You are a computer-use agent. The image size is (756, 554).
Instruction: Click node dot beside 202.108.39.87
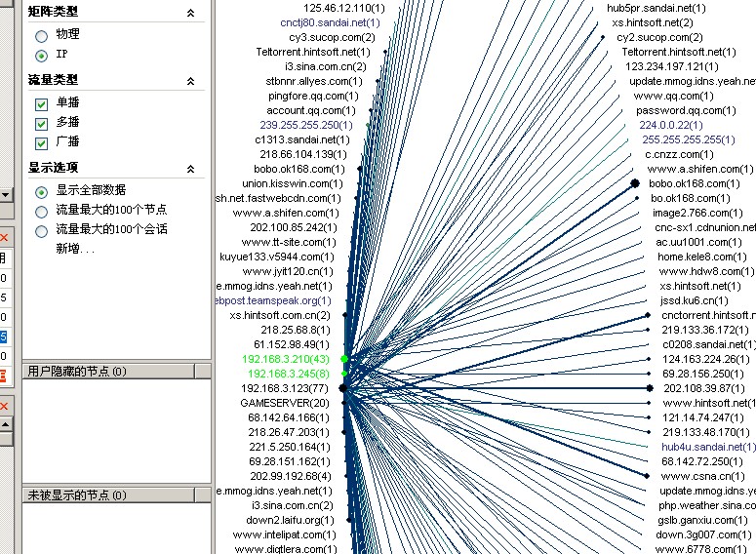click(650, 388)
